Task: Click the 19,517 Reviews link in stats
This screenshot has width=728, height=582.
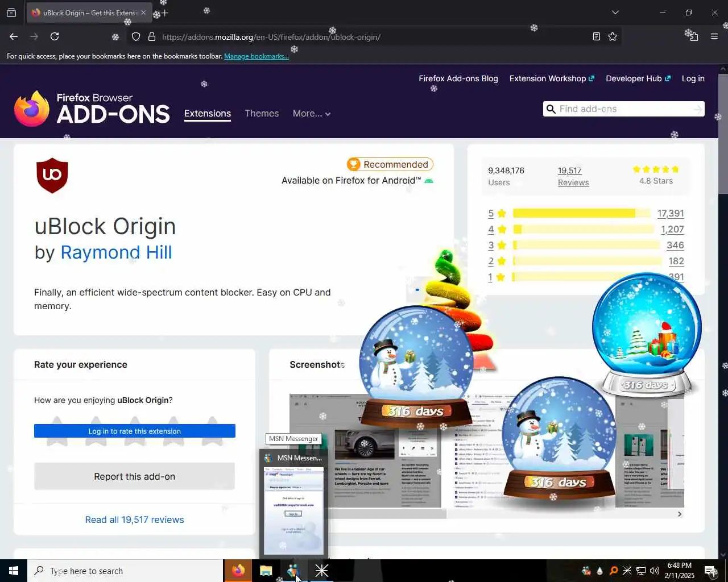Action: click(x=573, y=176)
